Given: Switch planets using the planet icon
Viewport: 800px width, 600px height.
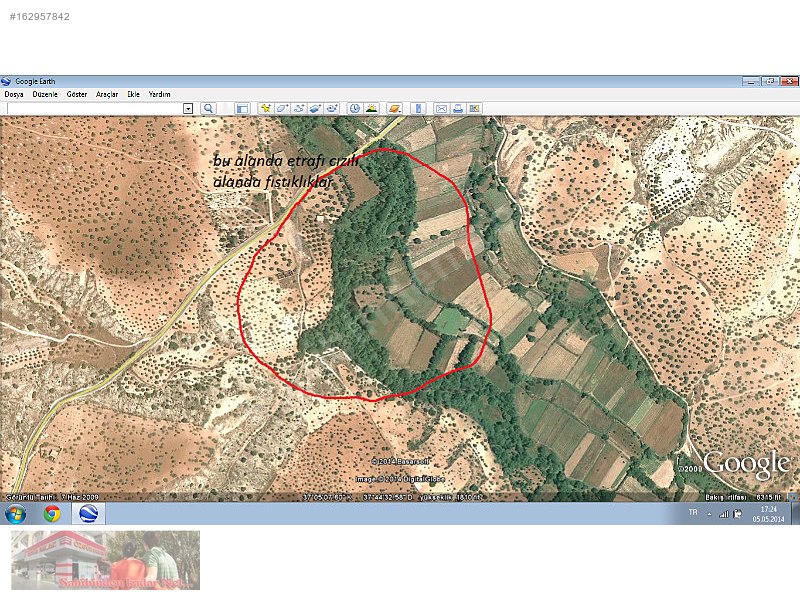Looking at the screenshot, I should click(395, 108).
